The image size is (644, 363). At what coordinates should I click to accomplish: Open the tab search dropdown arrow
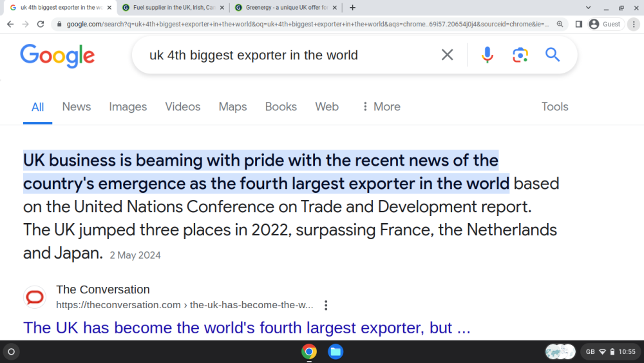[588, 7]
